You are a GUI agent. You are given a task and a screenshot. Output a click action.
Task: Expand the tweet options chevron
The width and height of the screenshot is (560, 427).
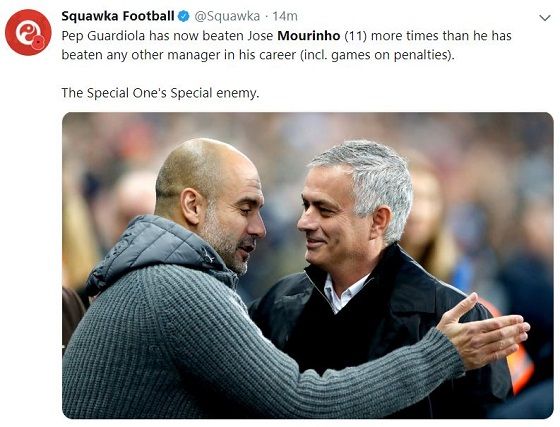[x=545, y=18]
